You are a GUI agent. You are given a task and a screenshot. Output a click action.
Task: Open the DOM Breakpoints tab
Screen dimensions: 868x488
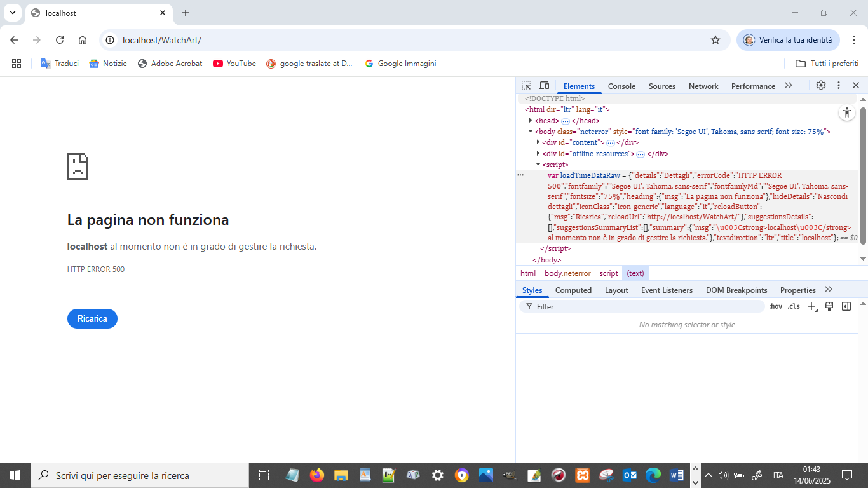[x=736, y=290]
